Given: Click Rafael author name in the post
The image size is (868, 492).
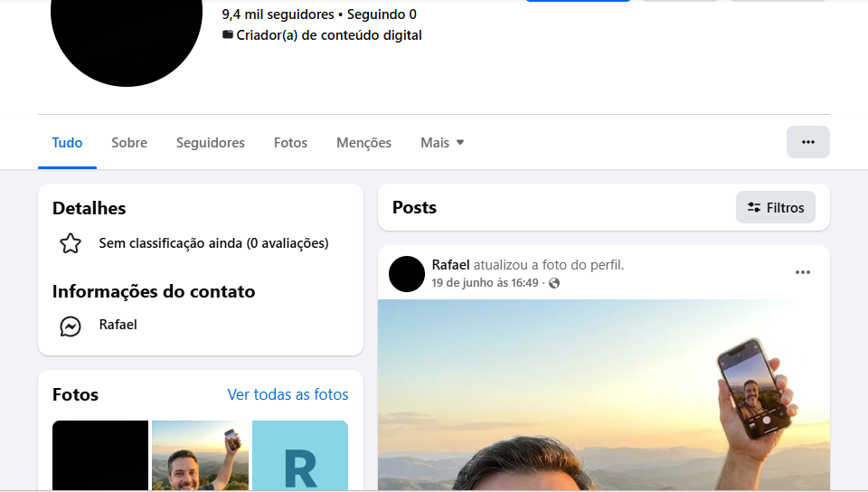Looking at the screenshot, I should coord(450,265).
